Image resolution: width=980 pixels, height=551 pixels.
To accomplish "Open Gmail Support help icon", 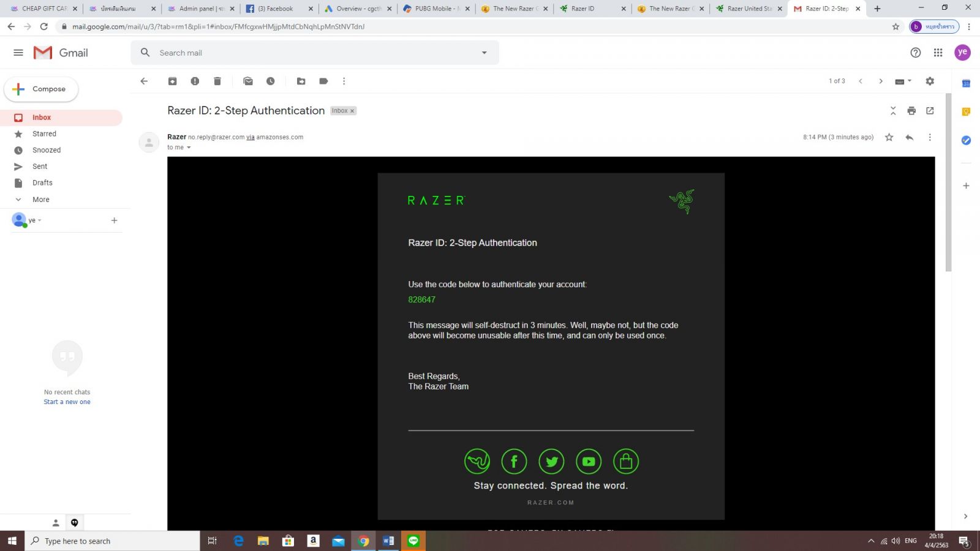I will point(916,53).
